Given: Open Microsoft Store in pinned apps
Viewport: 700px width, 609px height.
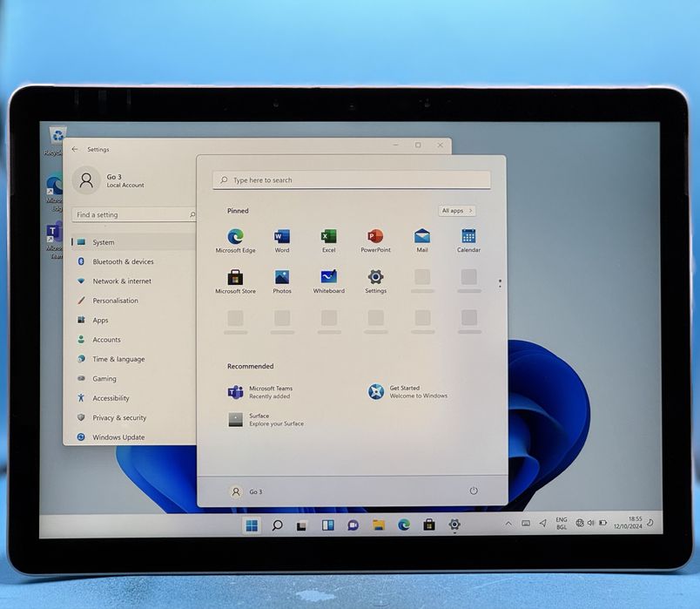Looking at the screenshot, I should click(x=235, y=281).
